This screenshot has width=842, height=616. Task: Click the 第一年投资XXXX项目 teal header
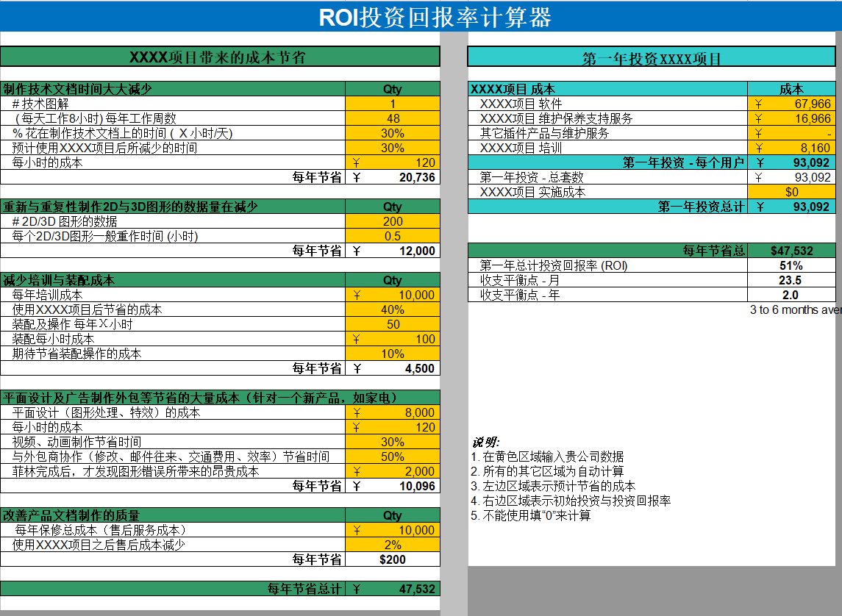[x=652, y=56]
